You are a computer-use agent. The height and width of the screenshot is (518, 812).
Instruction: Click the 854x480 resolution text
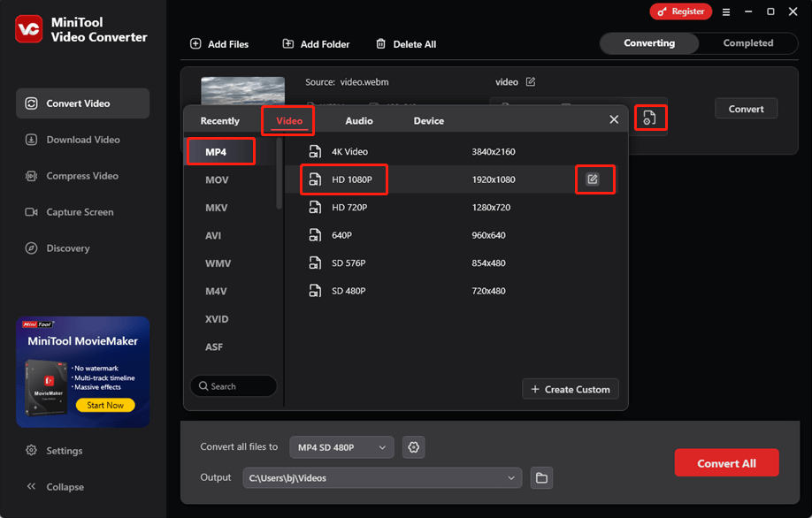488,263
